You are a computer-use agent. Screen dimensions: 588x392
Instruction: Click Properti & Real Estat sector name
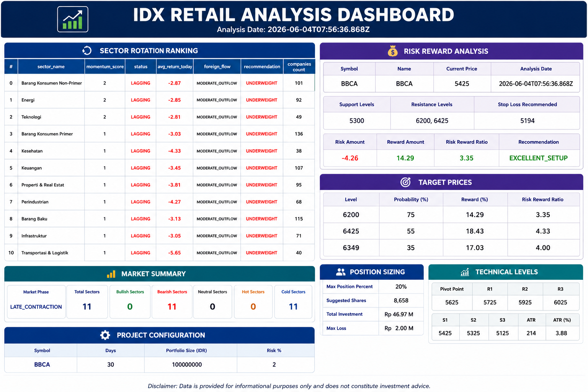pos(43,185)
